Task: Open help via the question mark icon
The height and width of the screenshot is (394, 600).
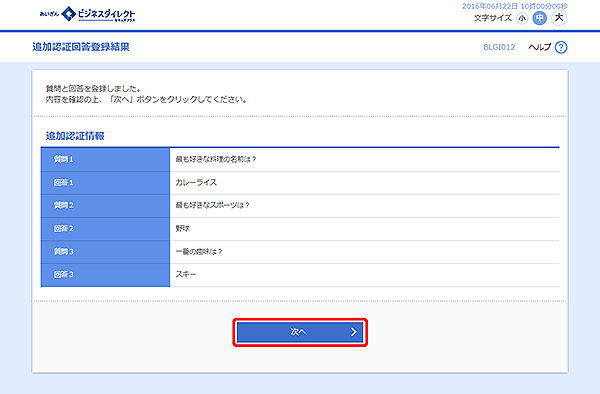Action: (561, 47)
